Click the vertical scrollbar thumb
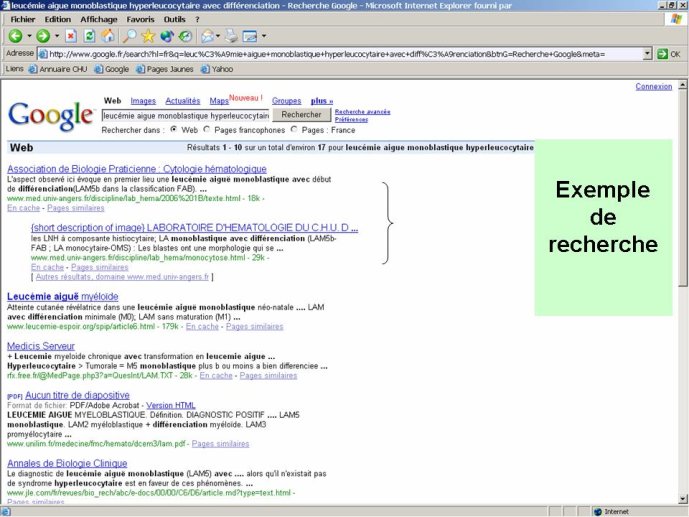Viewport: 689px width, 517px height. 683,188
